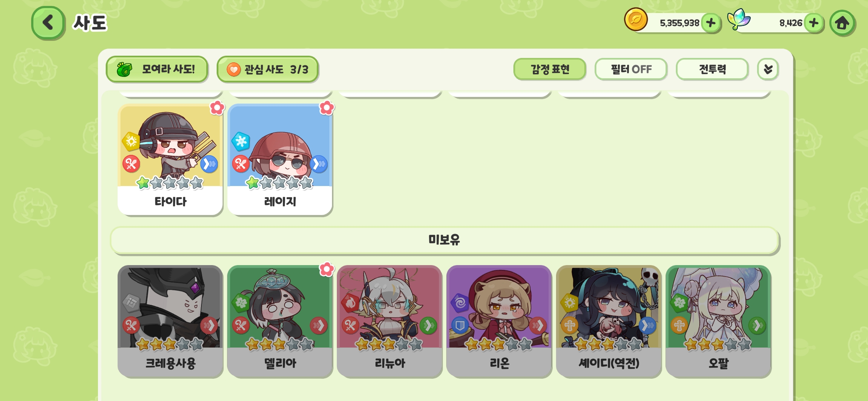Select the 리온 character card
The width and height of the screenshot is (868, 401).
[x=499, y=322]
